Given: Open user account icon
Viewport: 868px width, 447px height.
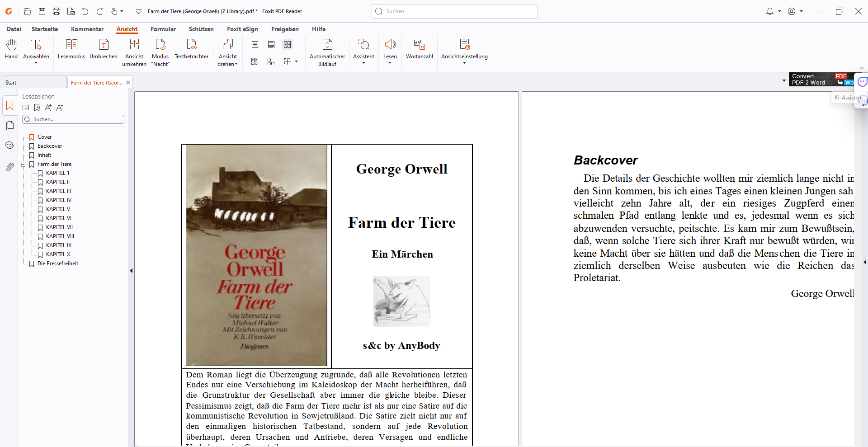Looking at the screenshot, I should pos(792,11).
